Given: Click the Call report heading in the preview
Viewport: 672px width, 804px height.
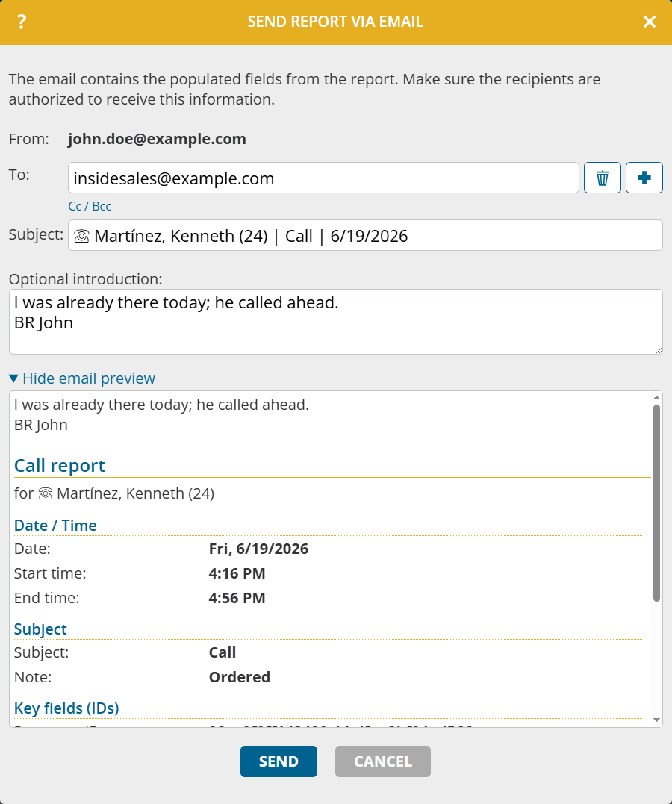Looking at the screenshot, I should tap(60, 466).
